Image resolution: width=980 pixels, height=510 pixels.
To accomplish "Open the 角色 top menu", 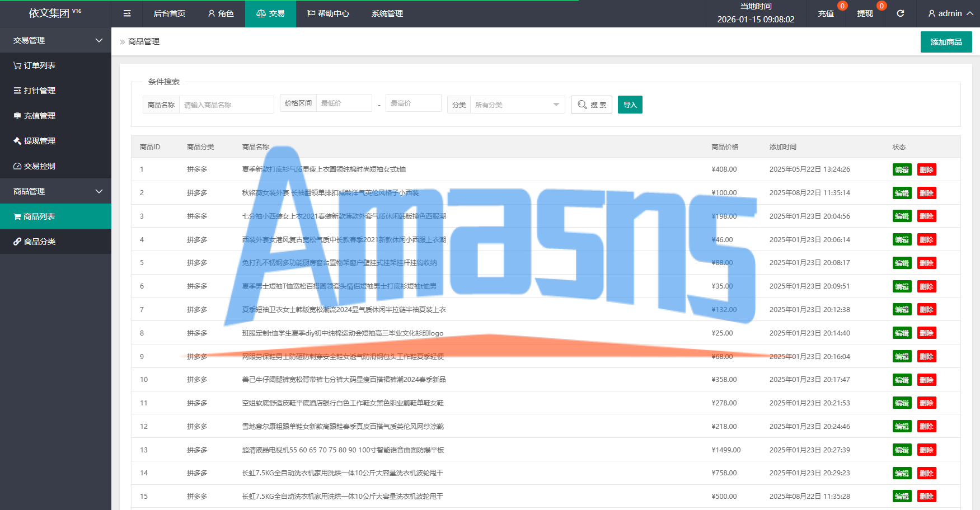I will click(221, 13).
